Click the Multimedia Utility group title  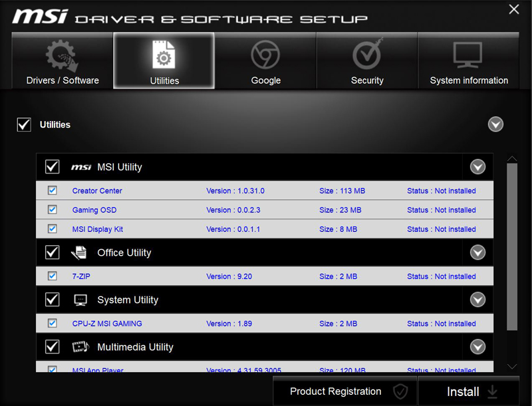pos(135,347)
